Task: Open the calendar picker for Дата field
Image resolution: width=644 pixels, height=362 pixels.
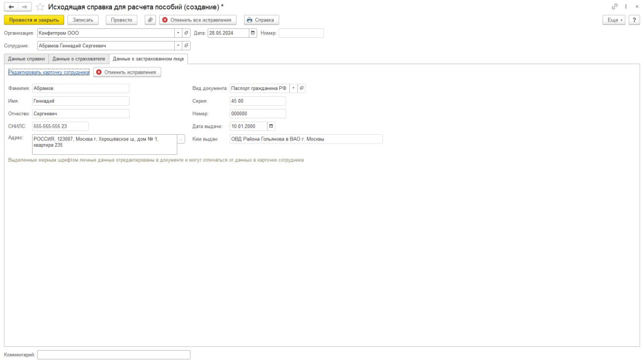Action: coord(253,33)
